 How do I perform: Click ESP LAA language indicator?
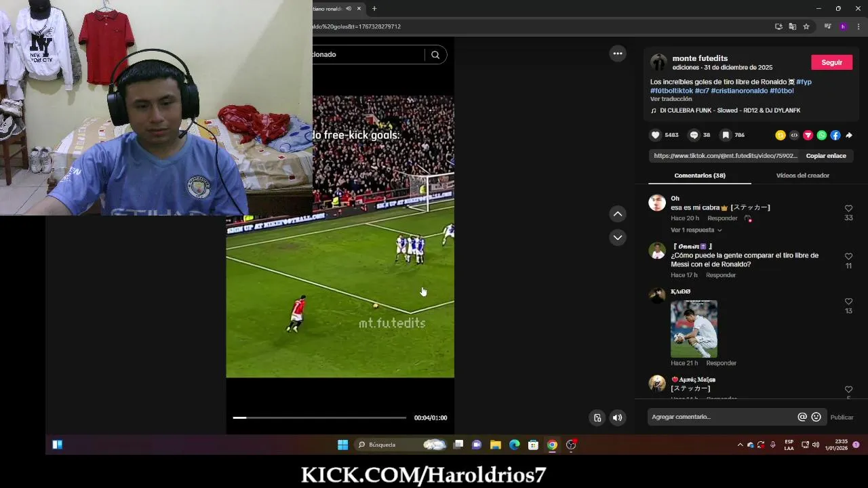click(x=789, y=445)
